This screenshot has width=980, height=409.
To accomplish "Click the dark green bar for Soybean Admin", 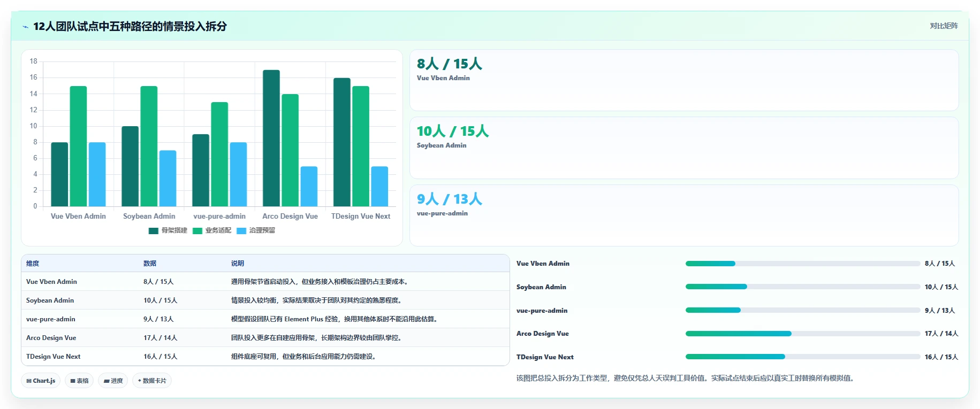I will [130, 166].
